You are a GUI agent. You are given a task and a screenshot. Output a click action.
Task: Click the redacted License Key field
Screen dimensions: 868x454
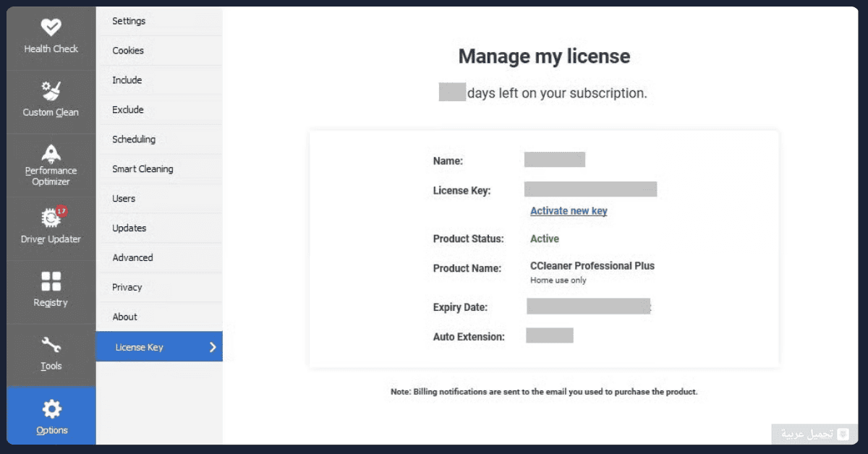point(590,189)
